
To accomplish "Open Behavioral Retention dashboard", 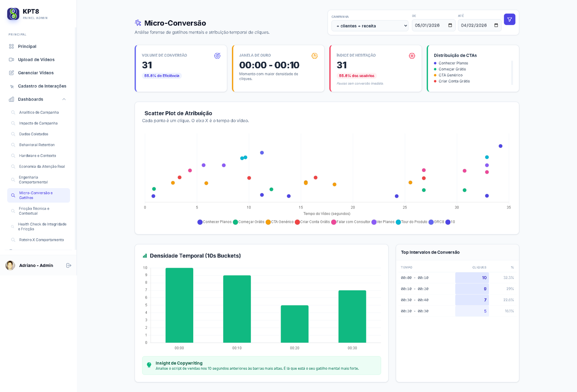I will (x=37, y=145).
